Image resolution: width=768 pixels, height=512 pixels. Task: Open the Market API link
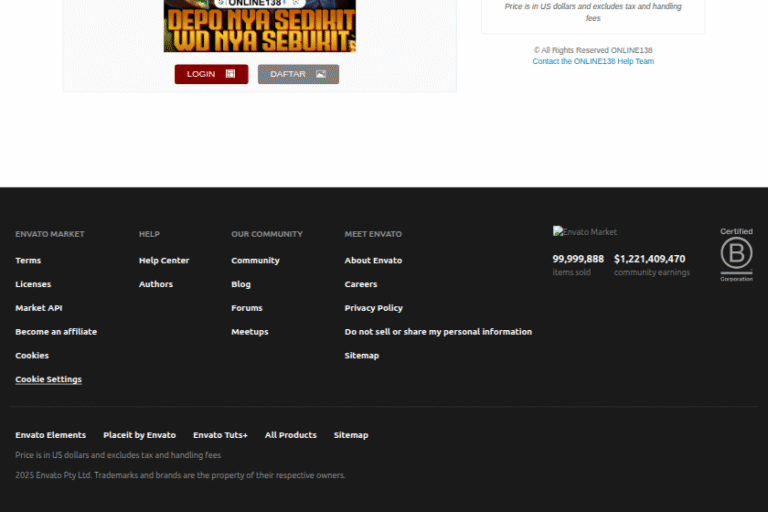(x=39, y=308)
